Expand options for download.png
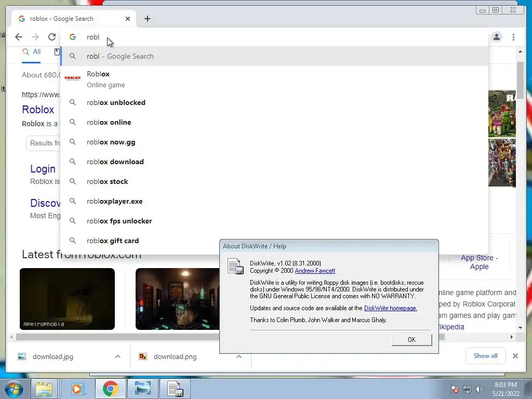The height and width of the screenshot is (399, 532). click(239, 356)
